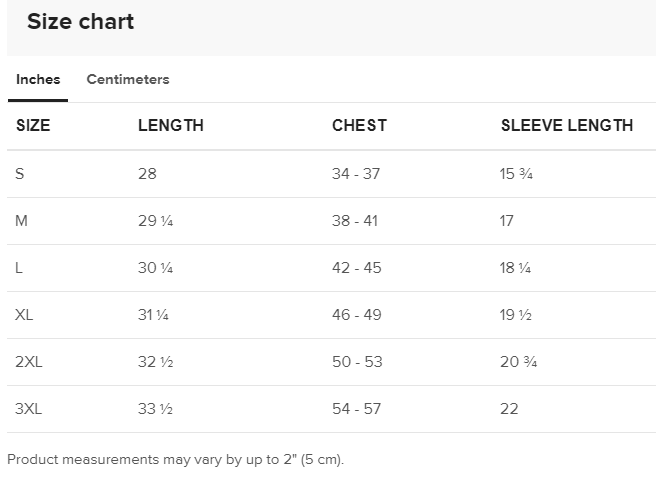Click the length value 28

click(147, 174)
